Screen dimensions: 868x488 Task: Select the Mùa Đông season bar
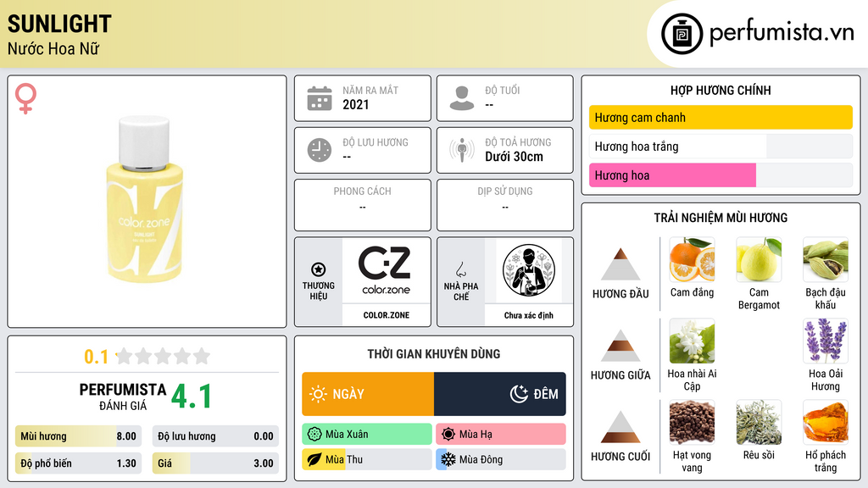click(x=501, y=459)
